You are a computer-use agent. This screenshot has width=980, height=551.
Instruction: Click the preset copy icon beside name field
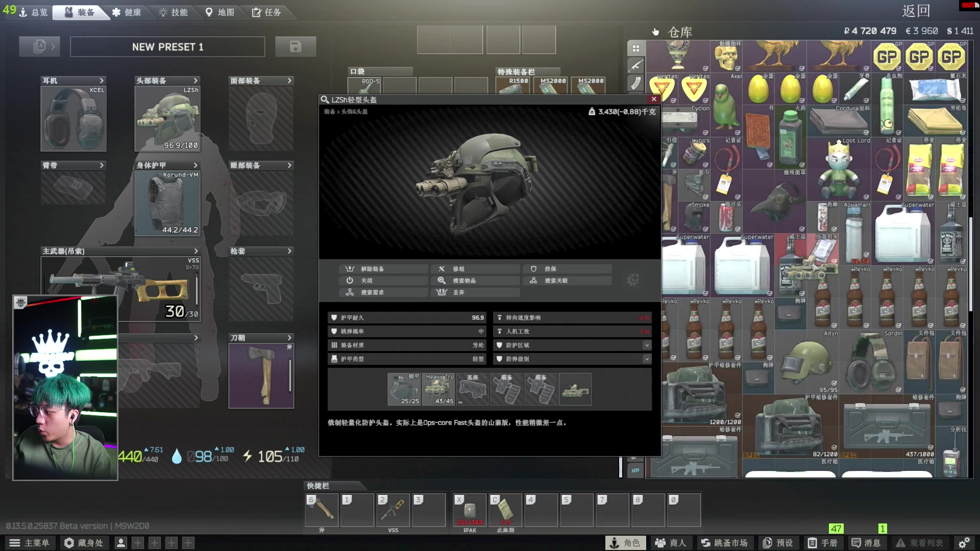coord(40,47)
